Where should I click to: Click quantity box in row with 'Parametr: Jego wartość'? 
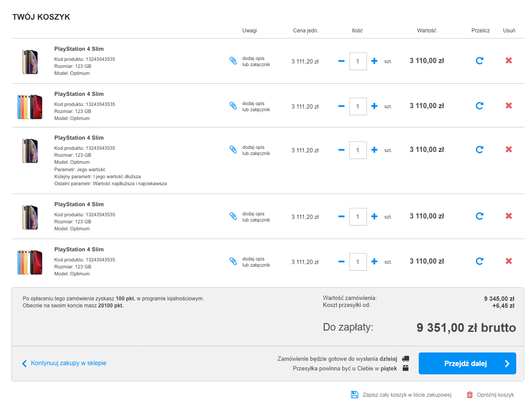pos(358,150)
